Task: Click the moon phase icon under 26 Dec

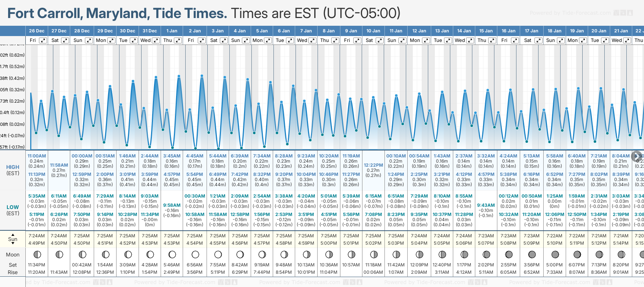Action: (x=37, y=254)
